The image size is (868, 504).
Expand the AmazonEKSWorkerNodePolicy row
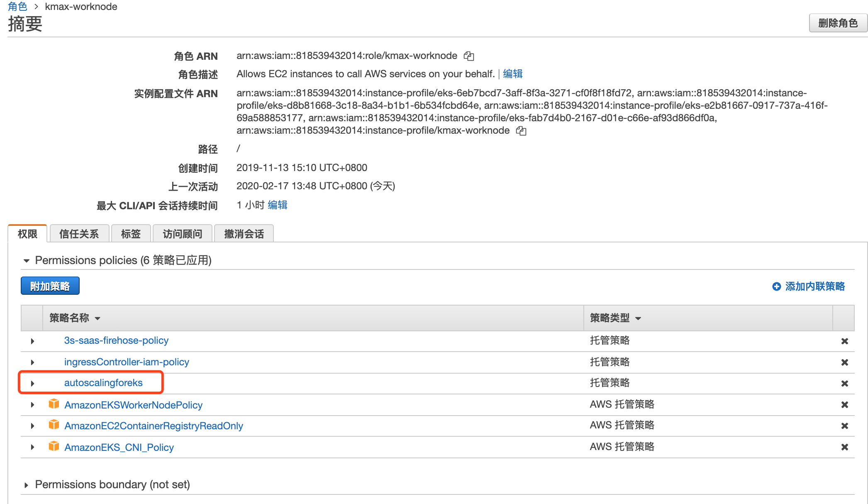(32, 405)
